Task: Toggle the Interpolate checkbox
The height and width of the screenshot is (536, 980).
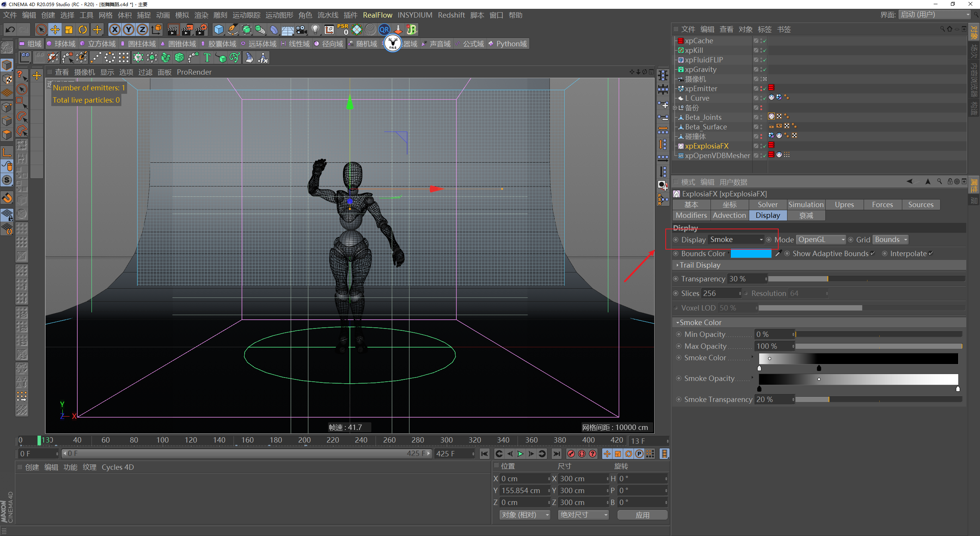Action: (x=931, y=253)
